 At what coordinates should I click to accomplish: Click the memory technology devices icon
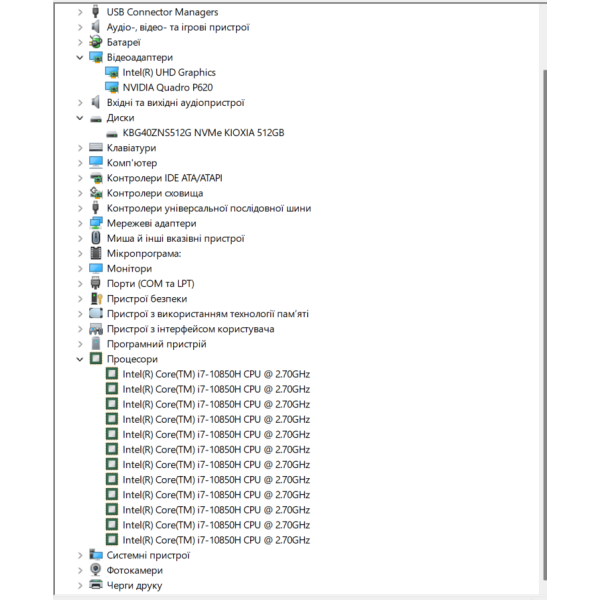96,313
